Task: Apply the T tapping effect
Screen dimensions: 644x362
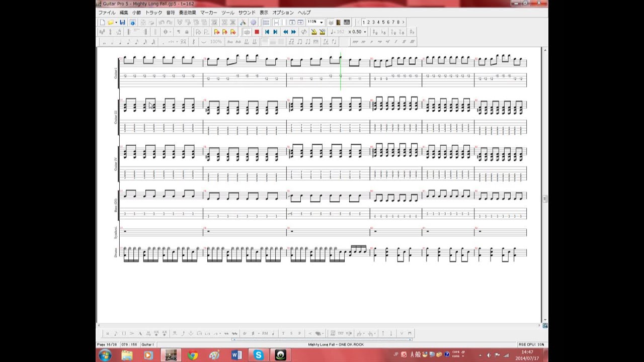Action: (283, 333)
